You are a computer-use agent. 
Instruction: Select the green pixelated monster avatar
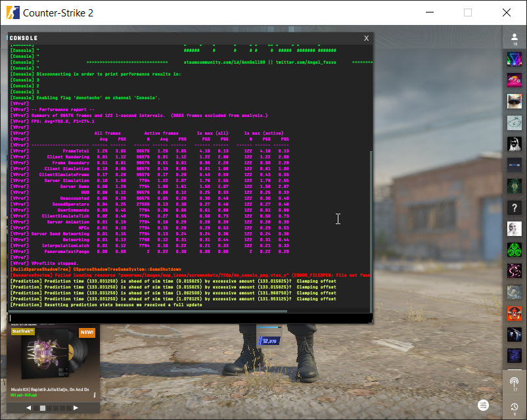point(515,186)
